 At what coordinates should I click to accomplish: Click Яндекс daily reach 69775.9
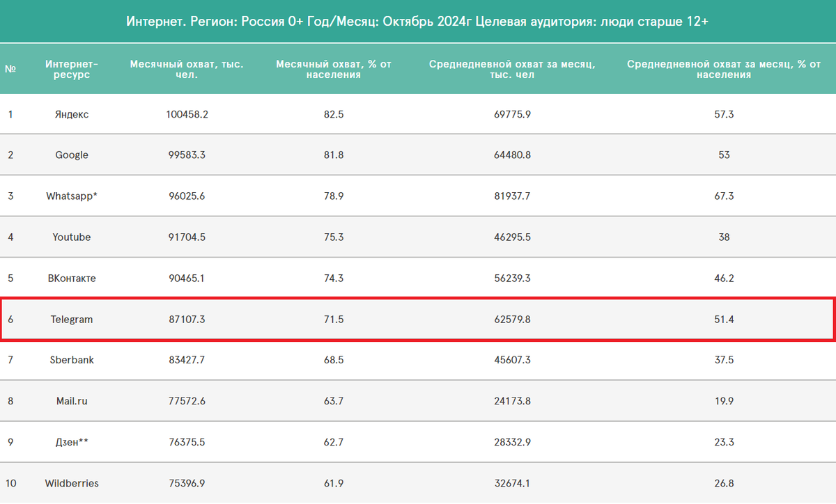(512, 114)
